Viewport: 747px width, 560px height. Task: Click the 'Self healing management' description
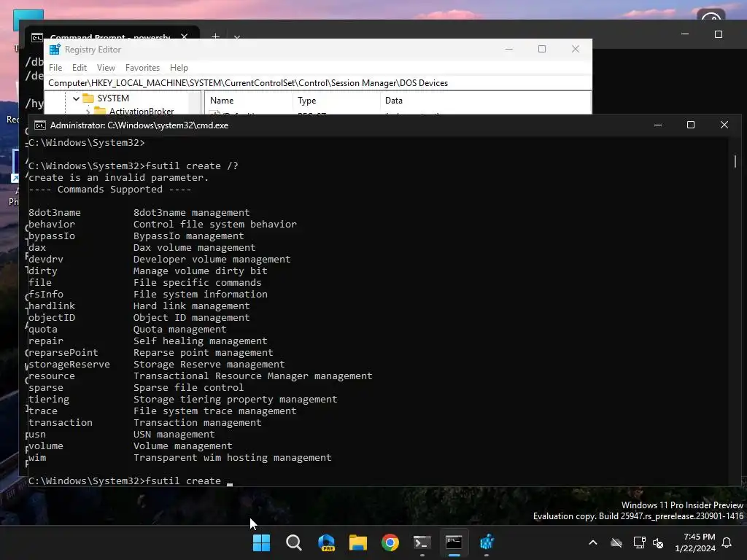click(200, 341)
